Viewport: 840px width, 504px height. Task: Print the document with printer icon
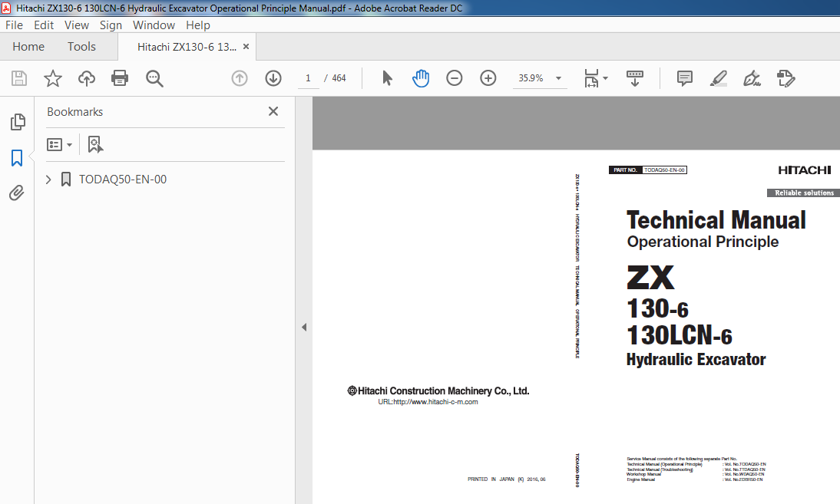click(120, 78)
